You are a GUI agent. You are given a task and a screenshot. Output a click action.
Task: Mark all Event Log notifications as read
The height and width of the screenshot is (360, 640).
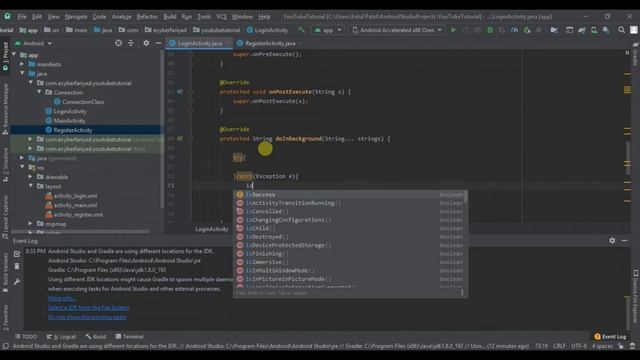point(17,254)
